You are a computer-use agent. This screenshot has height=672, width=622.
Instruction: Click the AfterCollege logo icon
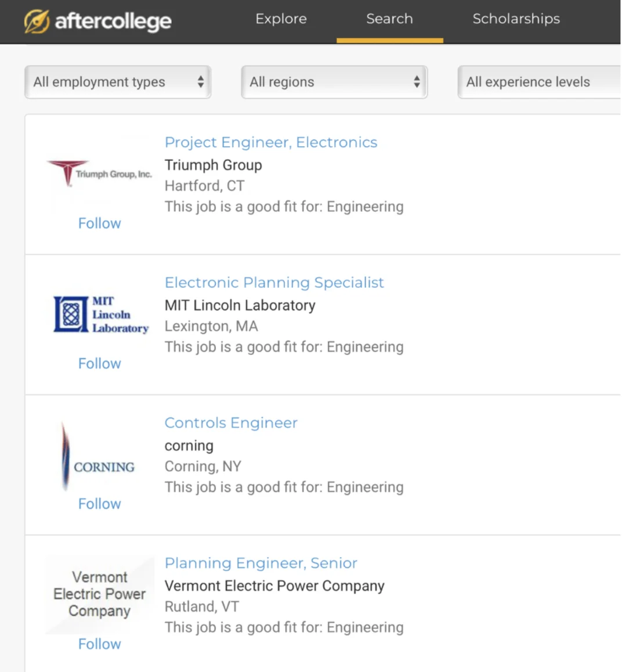(37, 21)
